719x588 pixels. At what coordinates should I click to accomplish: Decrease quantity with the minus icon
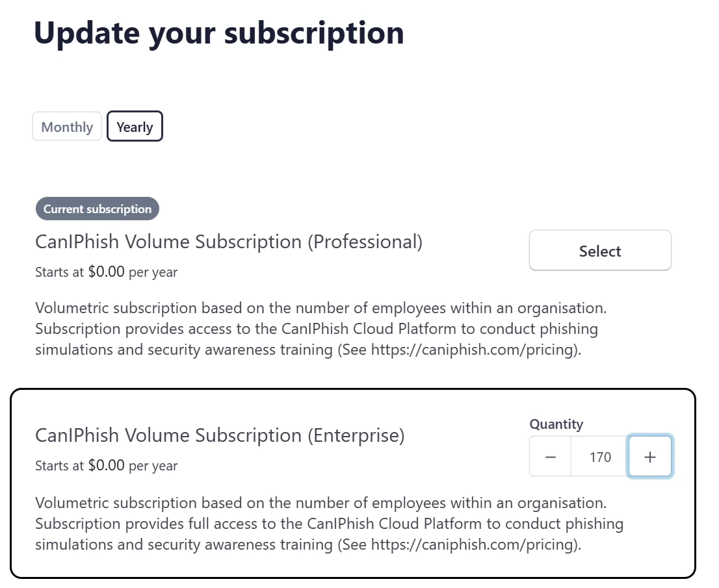(x=551, y=457)
